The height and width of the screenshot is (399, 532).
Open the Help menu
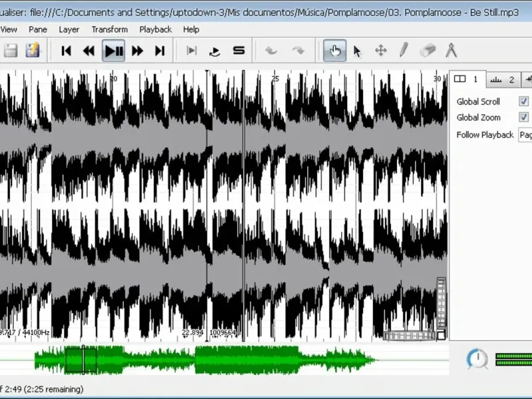[x=191, y=29]
